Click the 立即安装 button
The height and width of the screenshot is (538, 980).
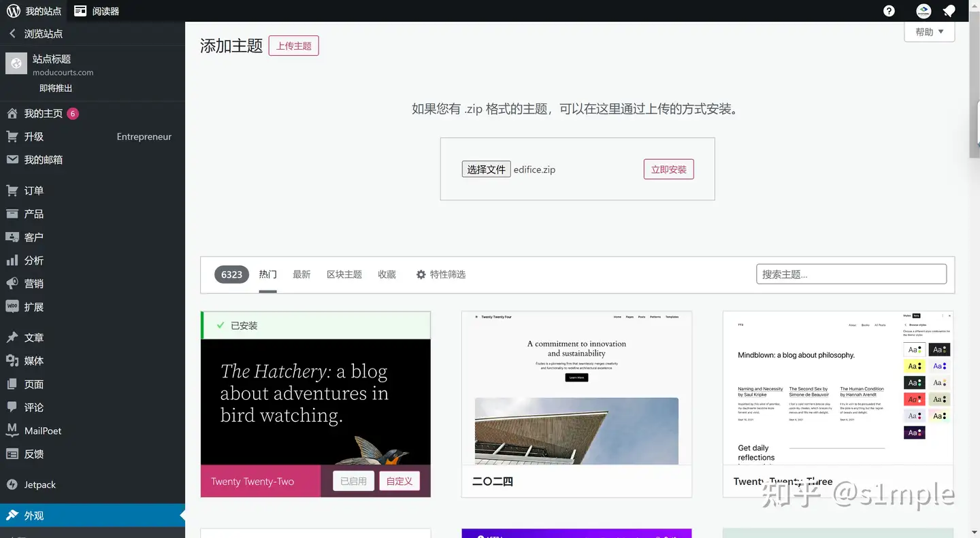point(668,169)
